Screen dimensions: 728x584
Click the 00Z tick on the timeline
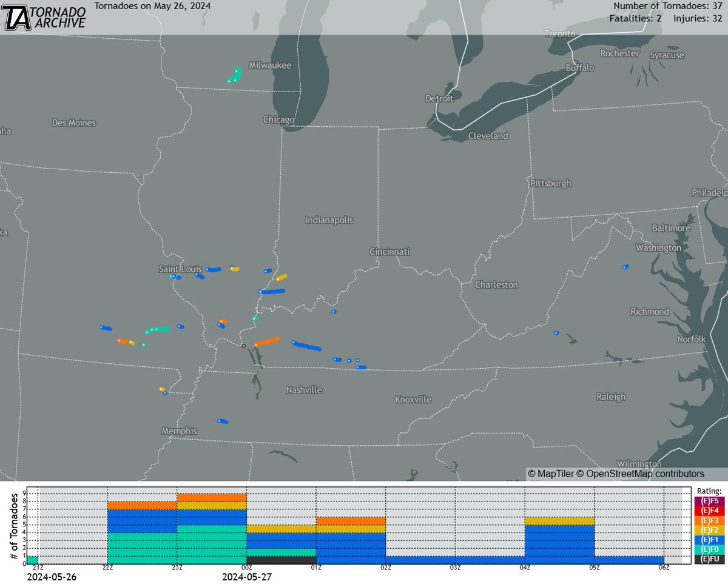coord(246,569)
